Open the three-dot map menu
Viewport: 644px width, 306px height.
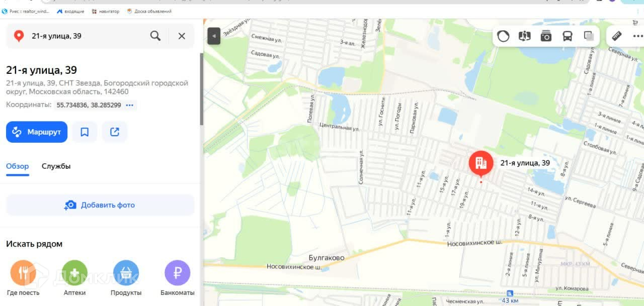click(637, 36)
